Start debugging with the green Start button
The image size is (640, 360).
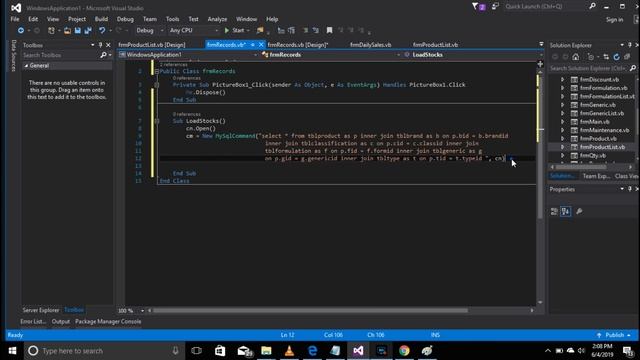tap(234, 31)
